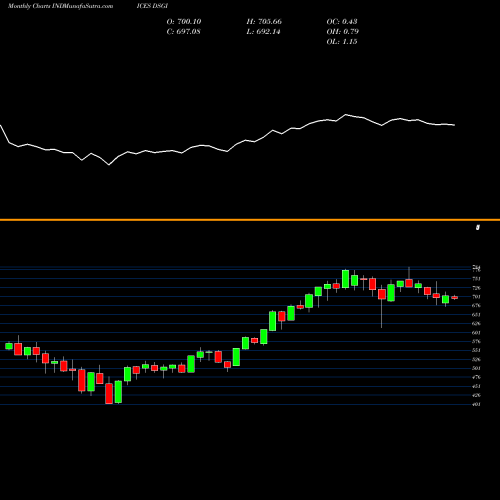Select the open value 'O: 700.10'
The width and height of the screenshot is (500, 500).
click(x=184, y=22)
